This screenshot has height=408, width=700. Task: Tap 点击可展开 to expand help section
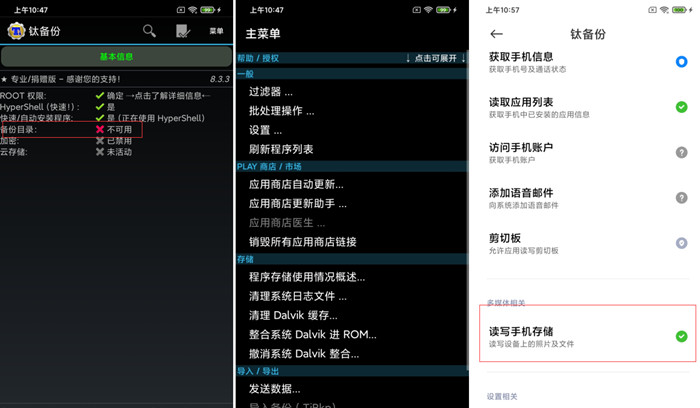(x=435, y=58)
